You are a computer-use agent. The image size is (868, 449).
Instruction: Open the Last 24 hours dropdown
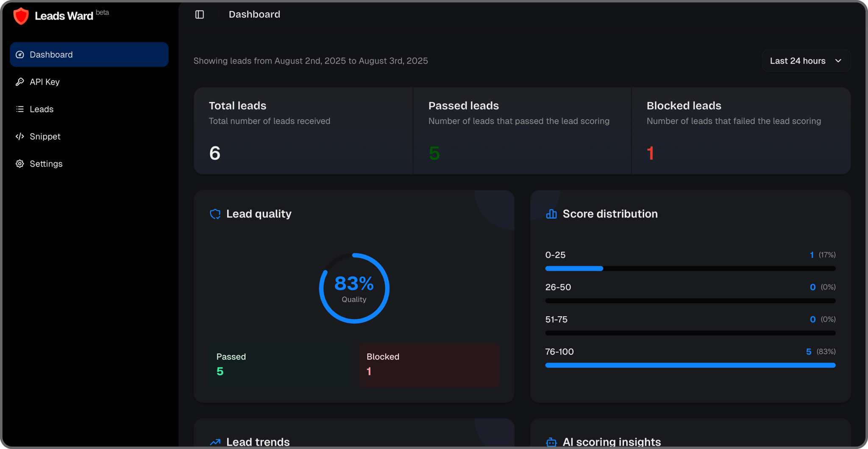pos(805,61)
